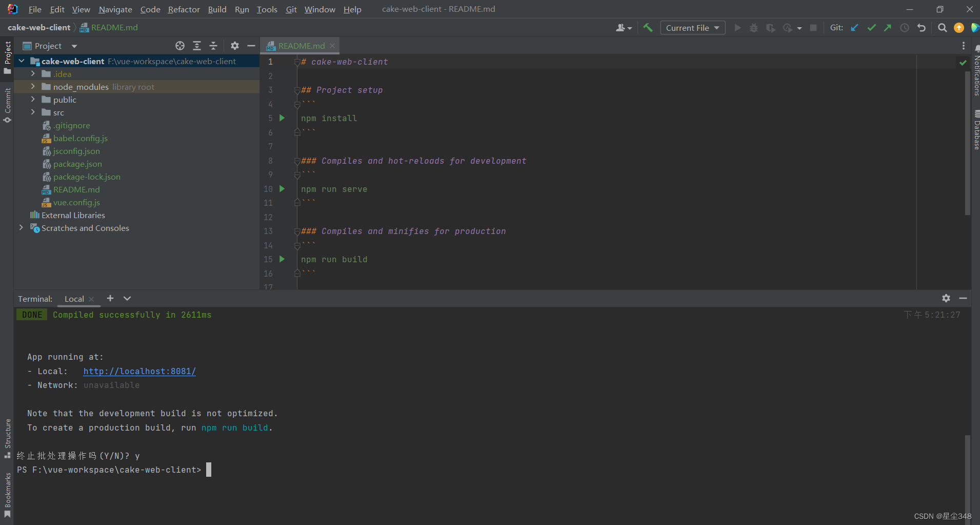Open http://localhost:8081/ link in Terminal

click(x=139, y=371)
